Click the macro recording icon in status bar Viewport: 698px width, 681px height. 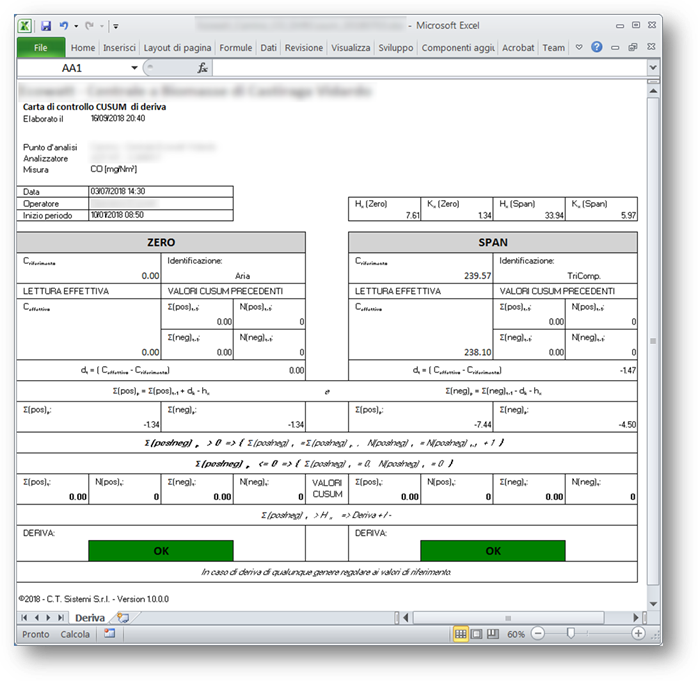(109, 634)
